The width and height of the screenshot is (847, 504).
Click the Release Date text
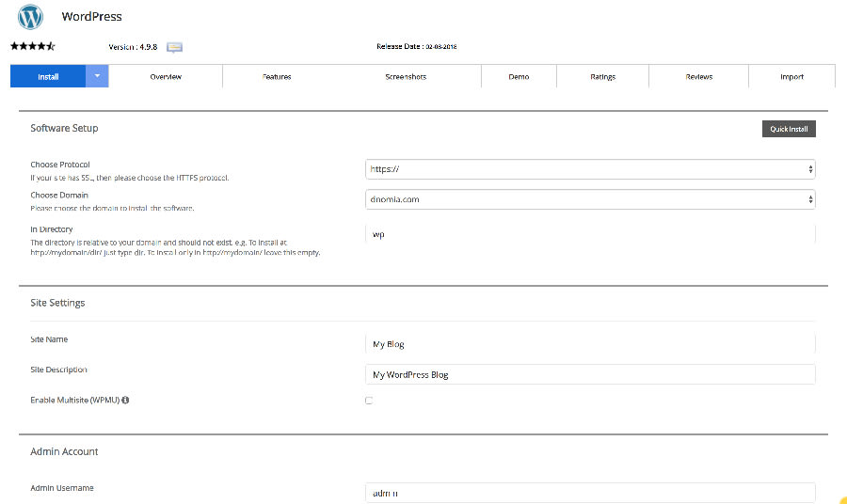417,46
